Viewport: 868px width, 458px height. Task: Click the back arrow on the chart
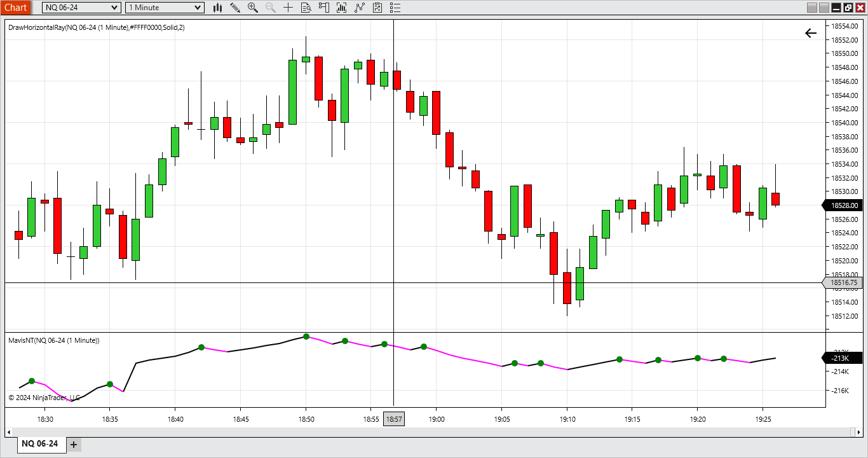pyautogui.click(x=811, y=34)
